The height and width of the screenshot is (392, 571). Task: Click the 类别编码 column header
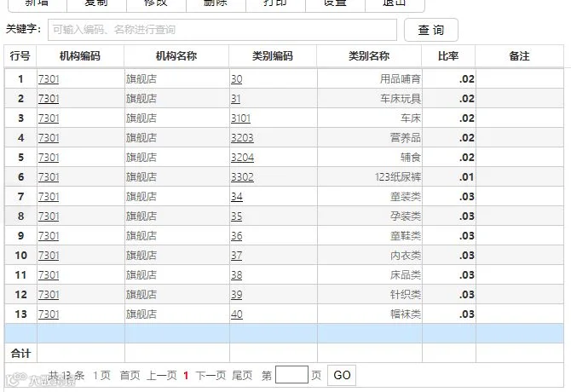[273, 56]
